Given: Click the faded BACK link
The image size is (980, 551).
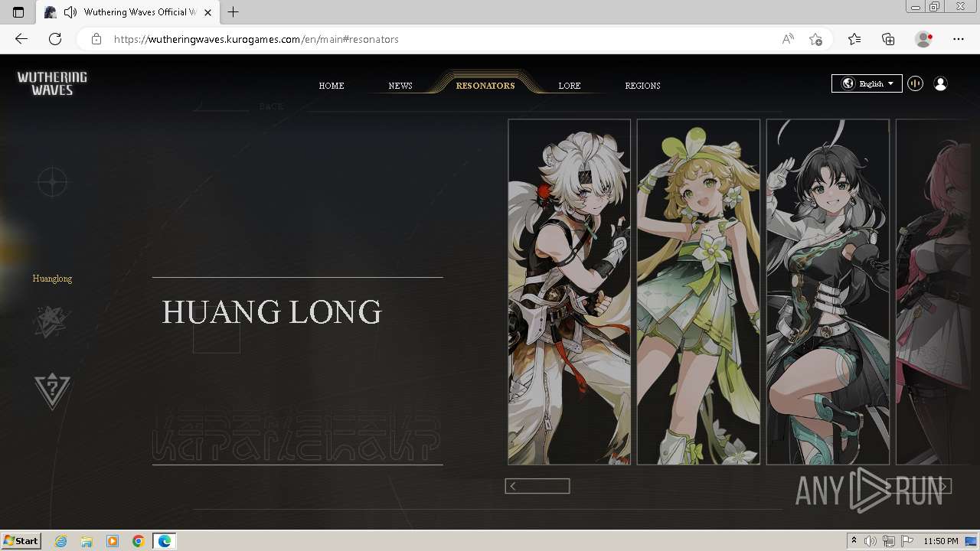Looking at the screenshot, I should 271,106.
